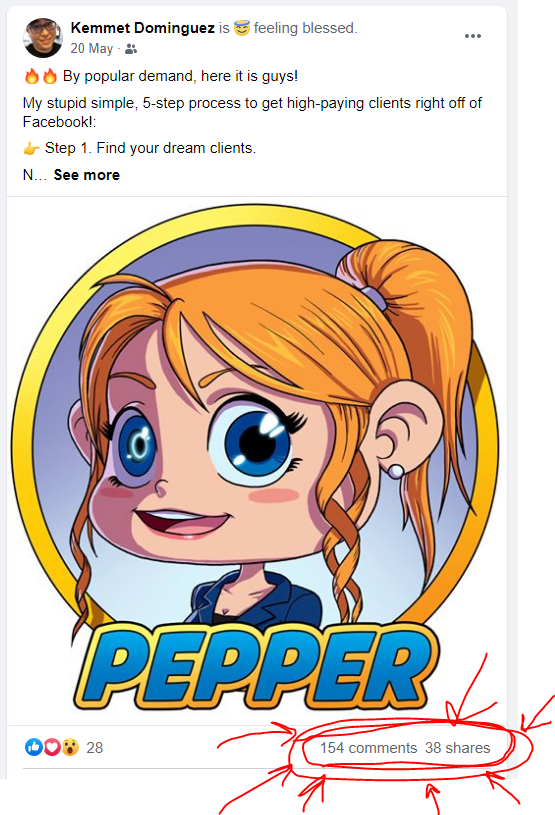Click Kemmet Dominguez's profile picture
This screenshot has height=815, width=555.
click(43, 37)
